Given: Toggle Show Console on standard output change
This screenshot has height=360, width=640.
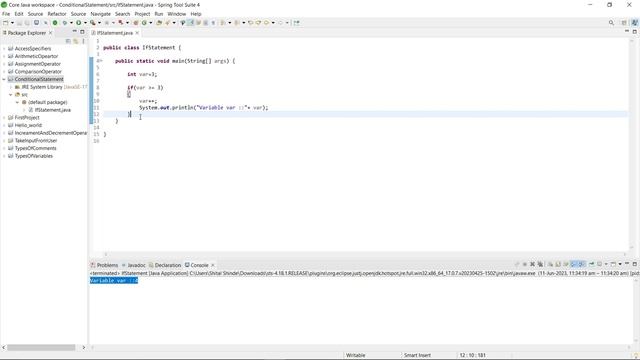Looking at the screenshot, I should point(573,264).
